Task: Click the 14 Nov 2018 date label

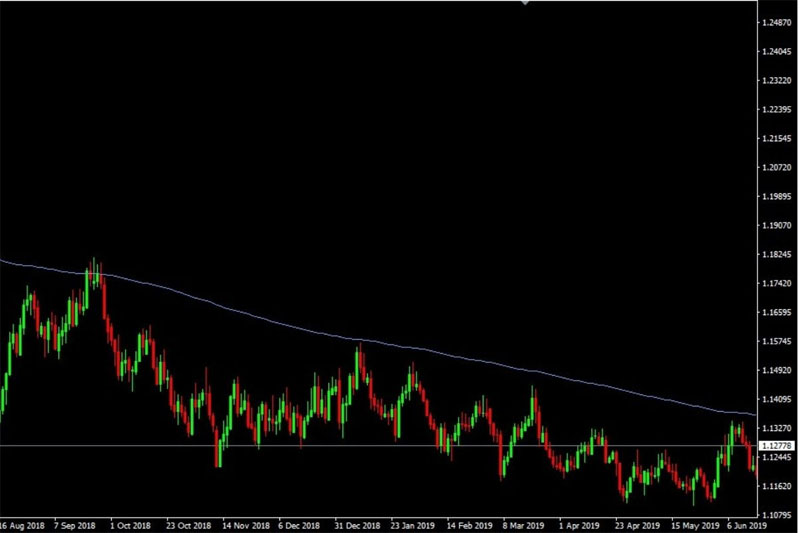Action: pos(246,526)
